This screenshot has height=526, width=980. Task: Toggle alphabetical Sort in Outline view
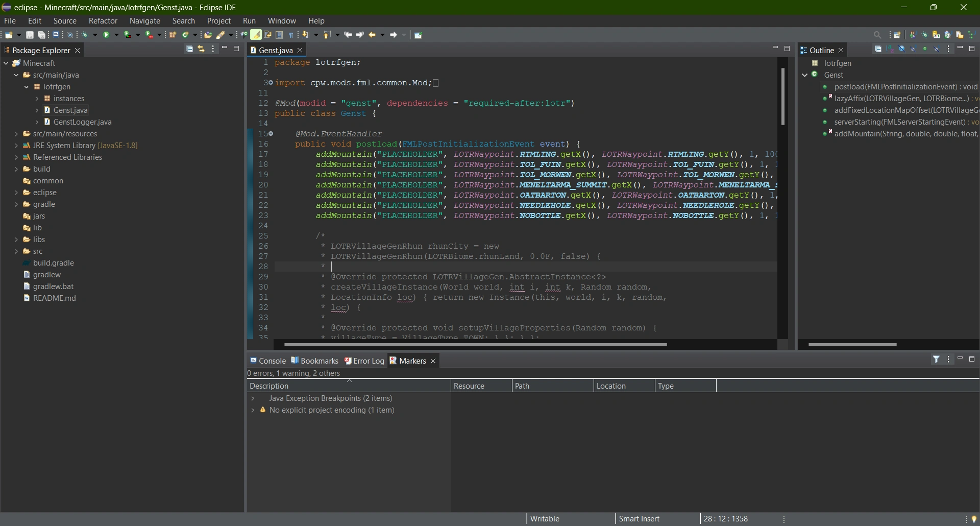[x=890, y=49]
